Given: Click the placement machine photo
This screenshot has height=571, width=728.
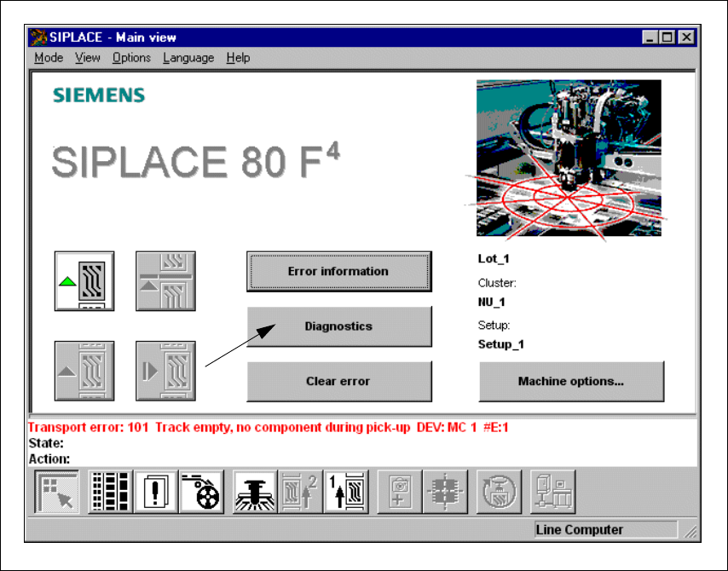Looking at the screenshot, I should click(569, 158).
